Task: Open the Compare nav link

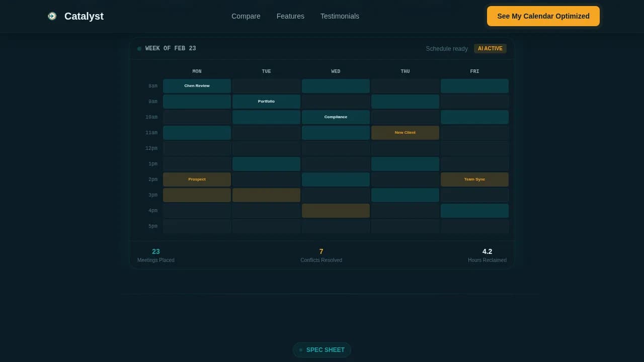Action: point(246,16)
